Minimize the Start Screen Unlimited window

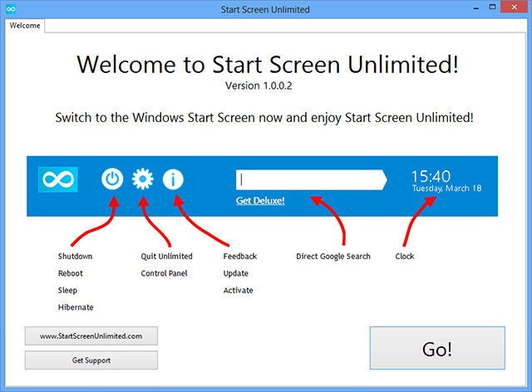tap(476, 7)
